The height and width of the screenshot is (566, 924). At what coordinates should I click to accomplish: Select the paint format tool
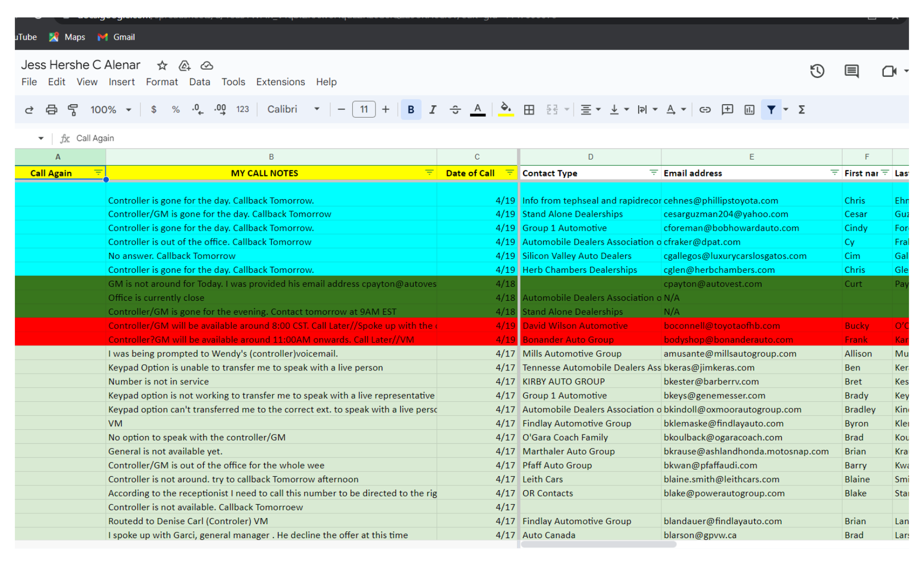click(73, 109)
